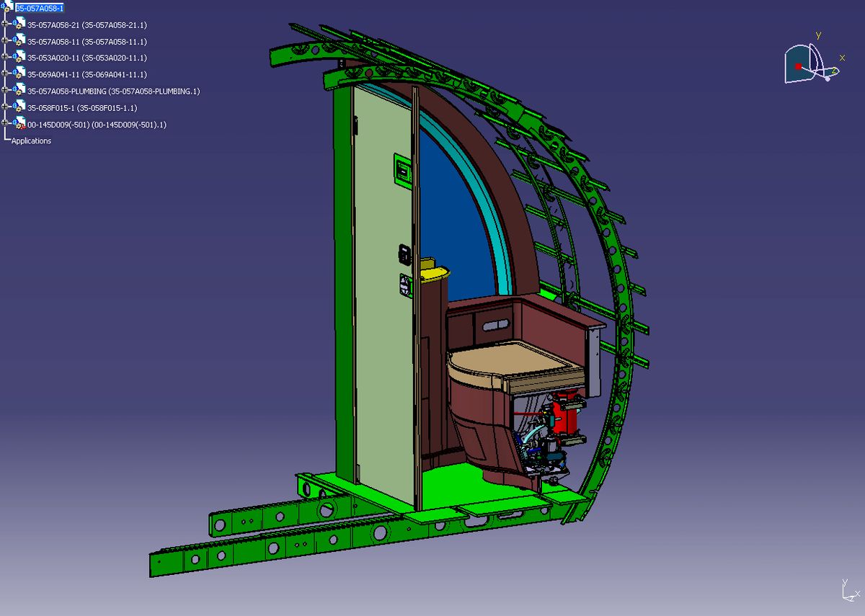Viewport: 865px width, 616px height.
Task: Click the red manipulation point on the compass
Action: pyautogui.click(x=798, y=66)
